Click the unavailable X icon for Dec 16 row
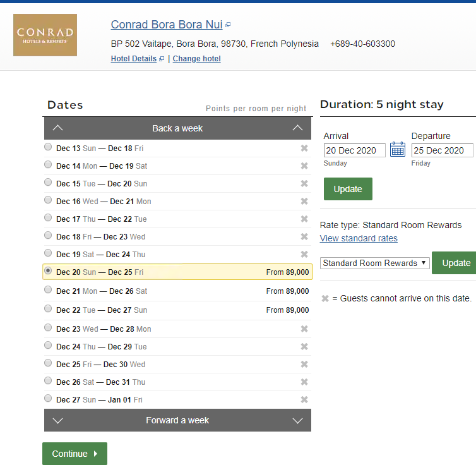The width and height of the screenshot is (476, 472). pyautogui.click(x=304, y=201)
